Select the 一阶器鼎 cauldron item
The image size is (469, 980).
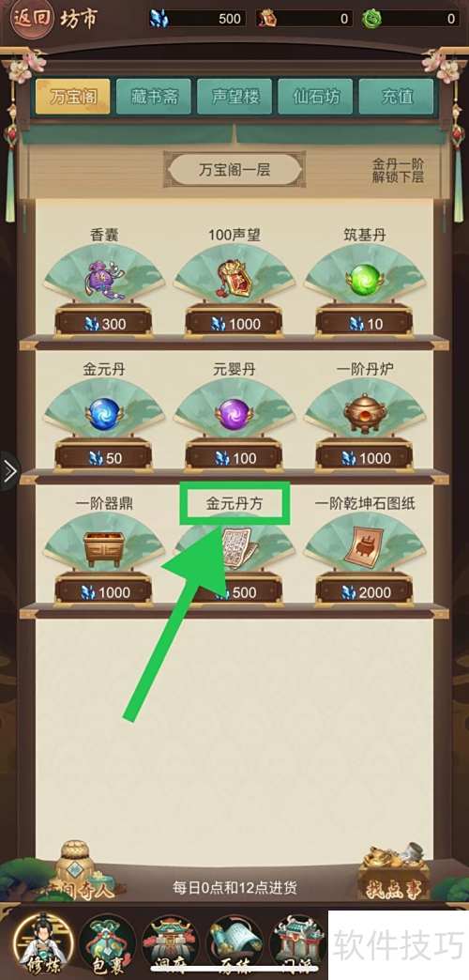pos(104,548)
